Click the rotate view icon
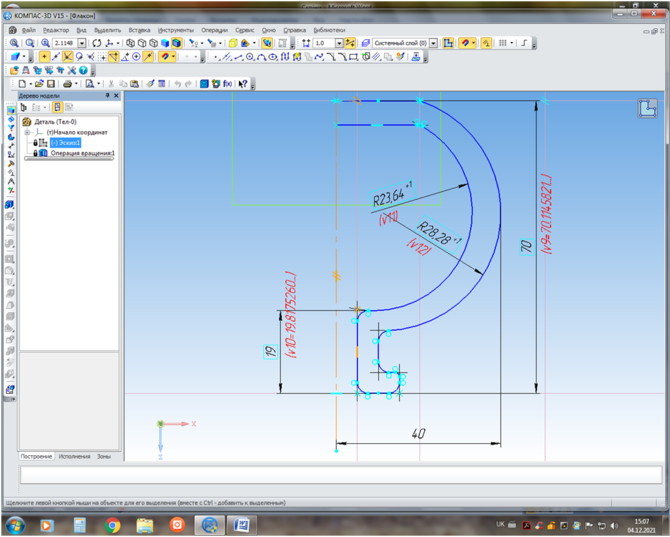670x537 pixels. 97,43
